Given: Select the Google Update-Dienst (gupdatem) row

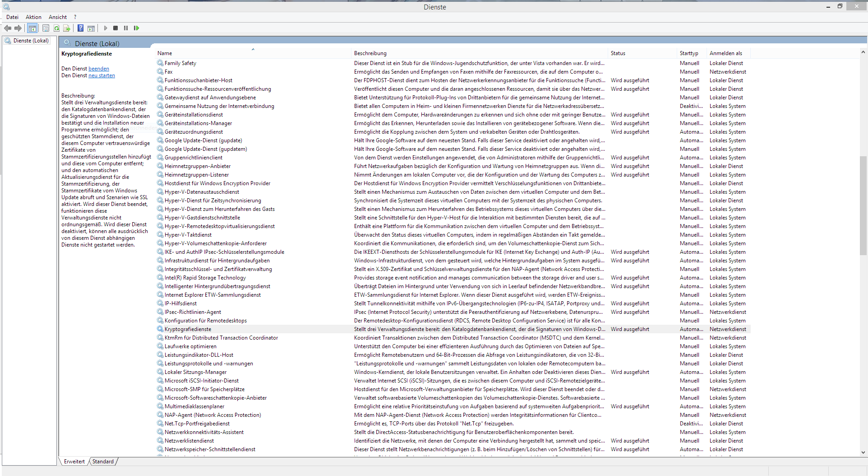Looking at the screenshot, I should coord(453,149).
